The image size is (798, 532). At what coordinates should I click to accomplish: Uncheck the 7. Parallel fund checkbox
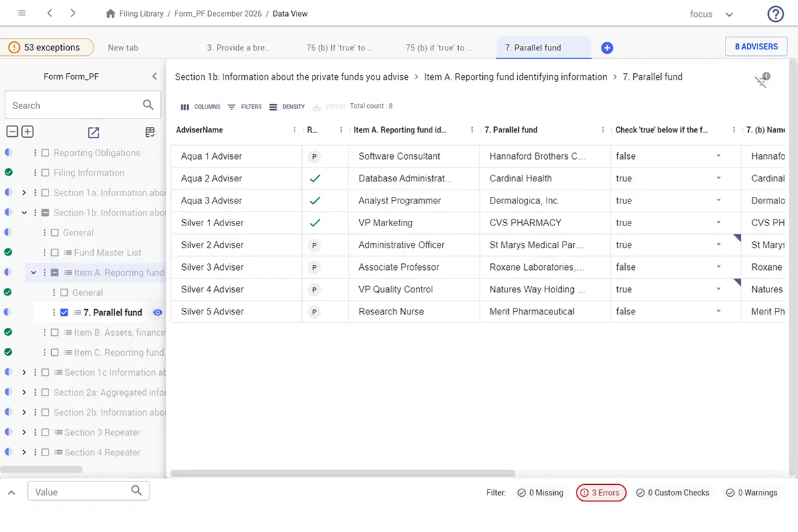tap(65, 313)
